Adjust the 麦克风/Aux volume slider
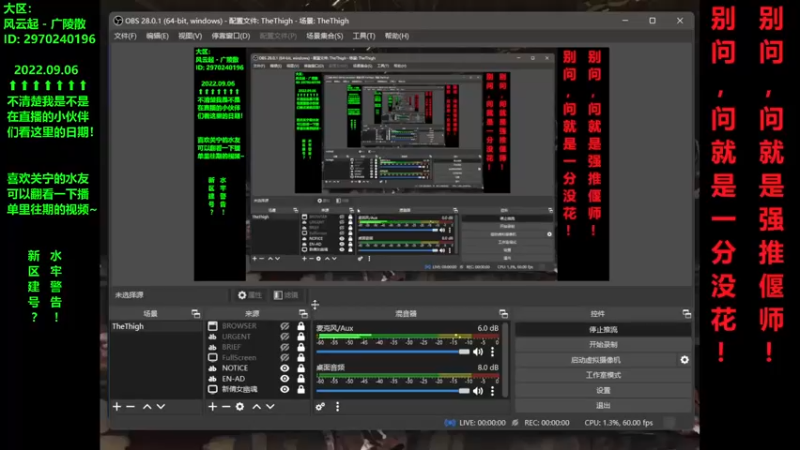 (x=393, y=352)
